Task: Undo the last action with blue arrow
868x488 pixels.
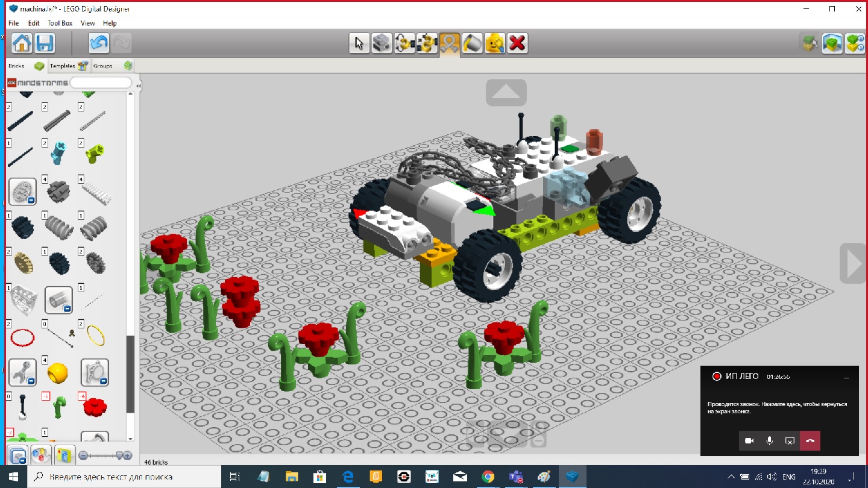Action: (x=99, y=43)
